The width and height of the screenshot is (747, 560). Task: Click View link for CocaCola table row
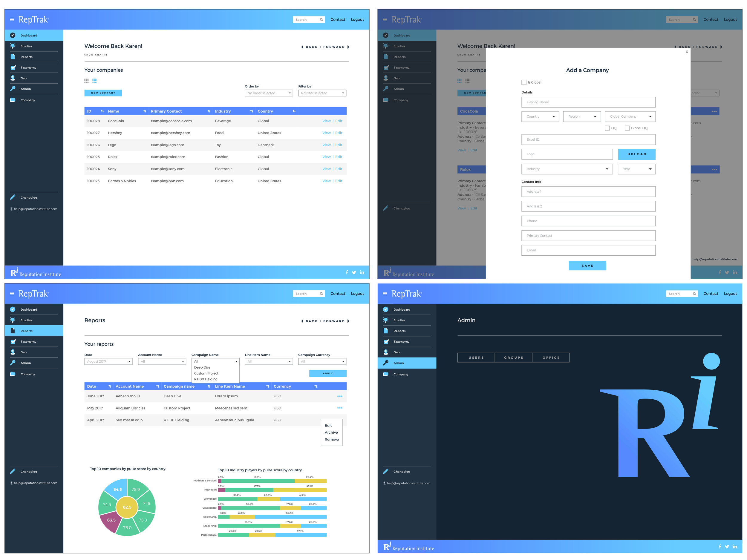[327, 121]
